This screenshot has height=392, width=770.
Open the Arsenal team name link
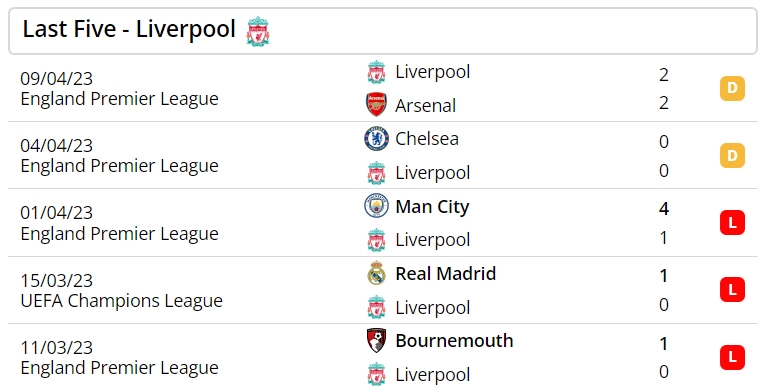pyautogui.click(x=426, y=106)
